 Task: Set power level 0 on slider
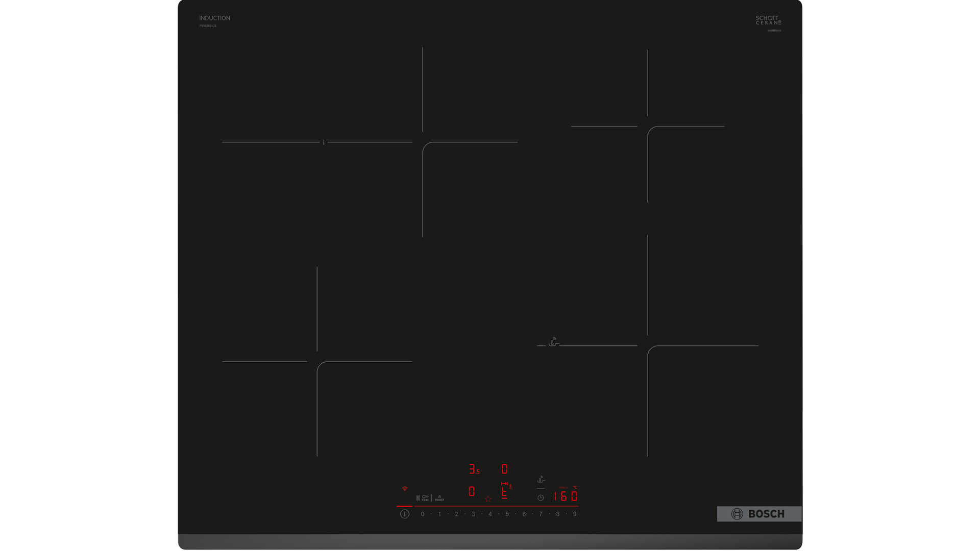coord(423,514)
